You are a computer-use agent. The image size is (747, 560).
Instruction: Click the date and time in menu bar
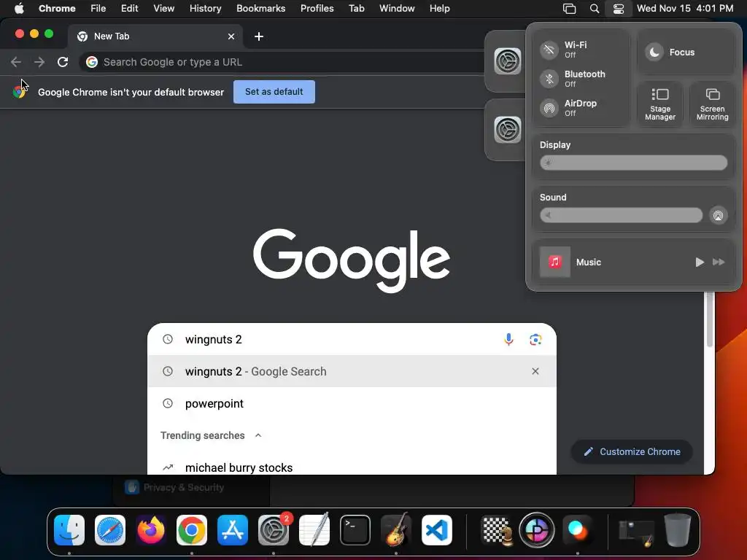[x=684, y=9]
